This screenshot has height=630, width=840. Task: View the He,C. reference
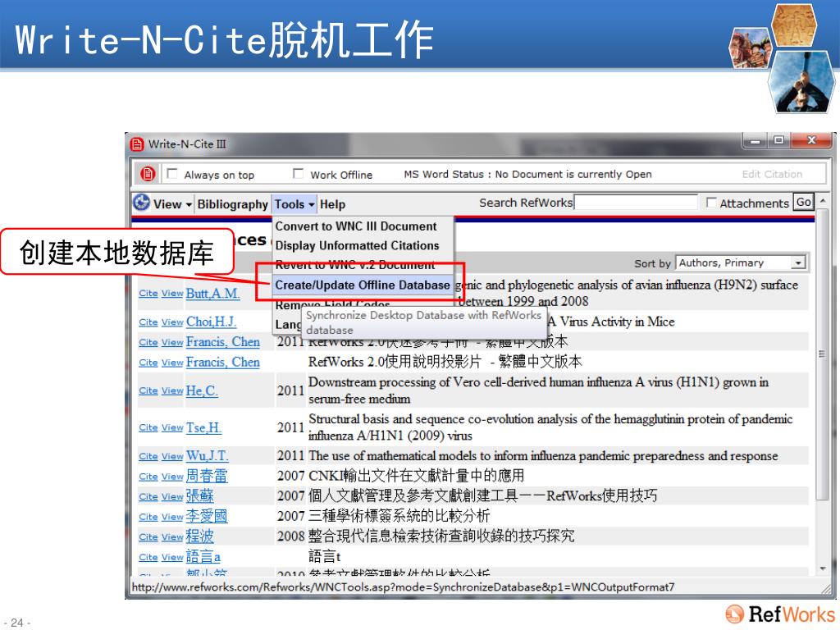172,390
